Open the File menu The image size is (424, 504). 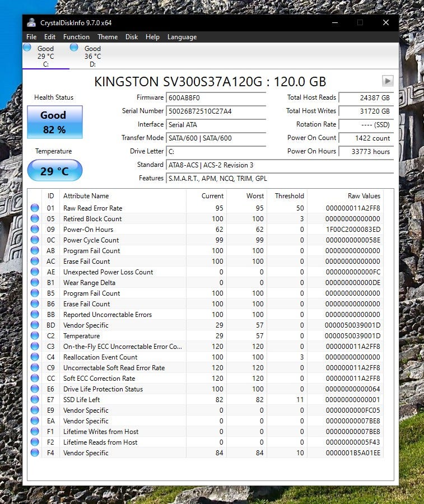pos(31,37)
